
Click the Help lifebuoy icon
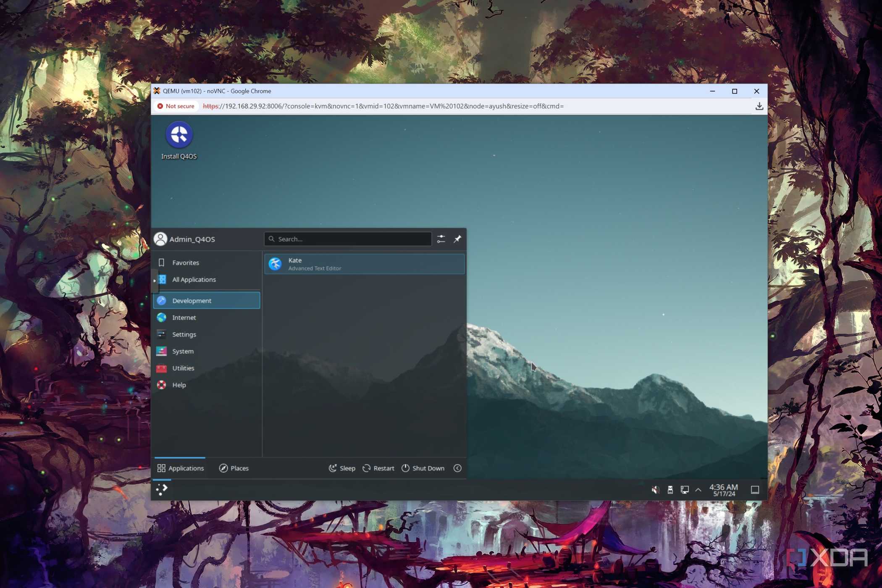(161, 385)
